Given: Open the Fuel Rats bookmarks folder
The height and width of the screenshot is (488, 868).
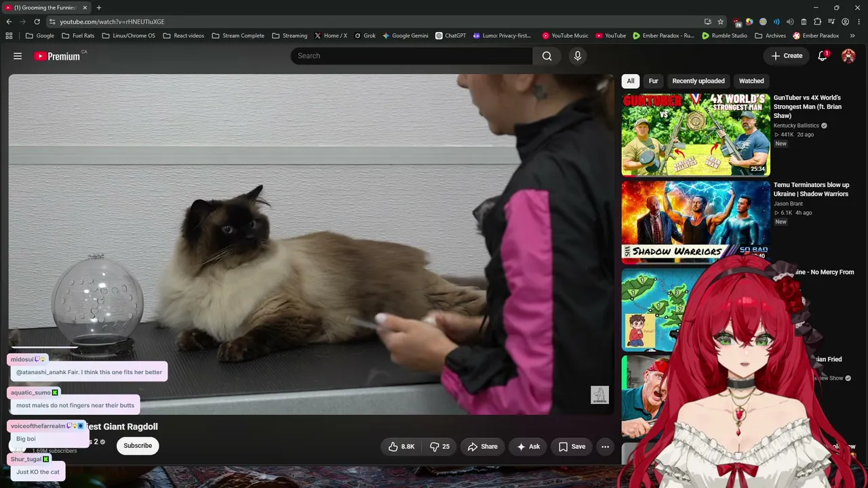Looking at the screenshot, I should click(x=78, y=36).
